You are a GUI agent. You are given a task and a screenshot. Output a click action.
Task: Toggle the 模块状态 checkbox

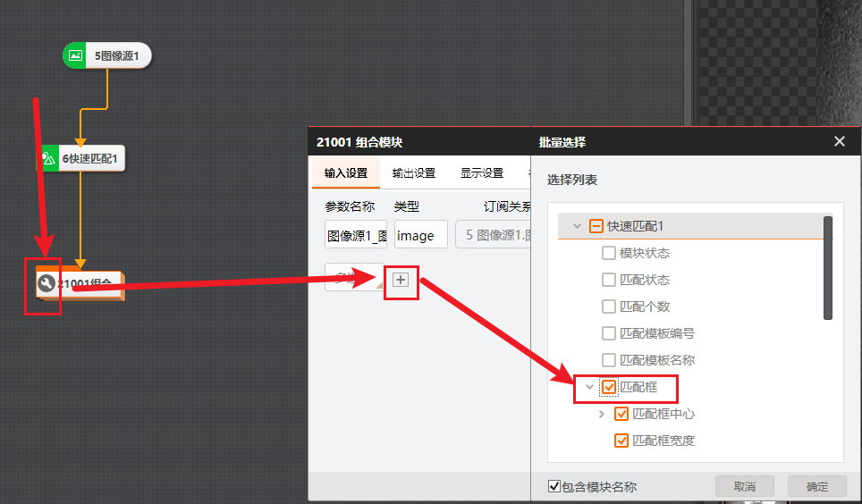pos(609,253)
